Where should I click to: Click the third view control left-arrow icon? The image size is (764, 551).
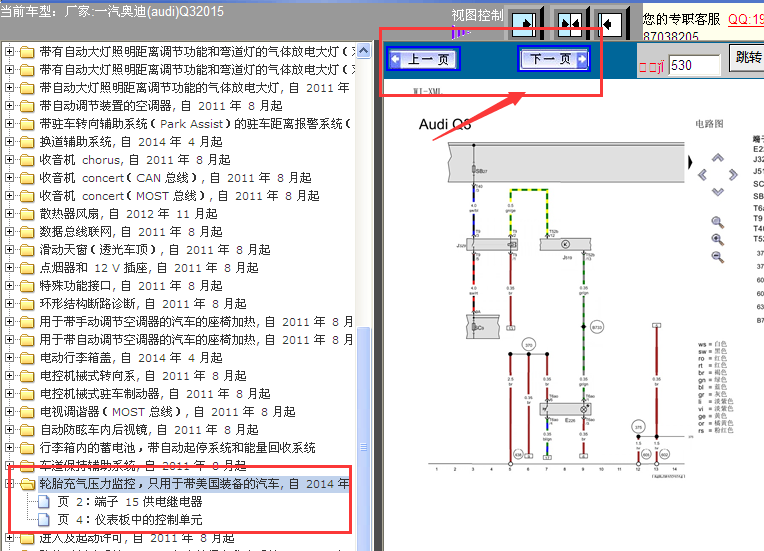click(611, 23)
